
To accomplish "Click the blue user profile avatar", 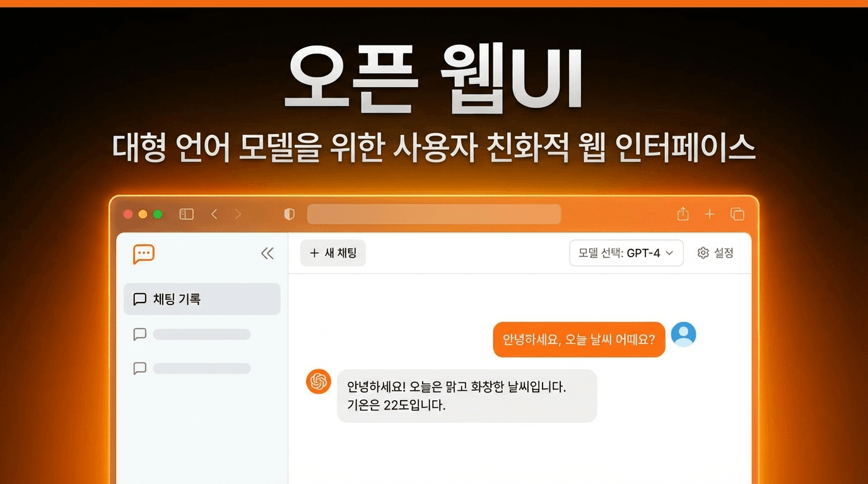I will tap(683, 334).
